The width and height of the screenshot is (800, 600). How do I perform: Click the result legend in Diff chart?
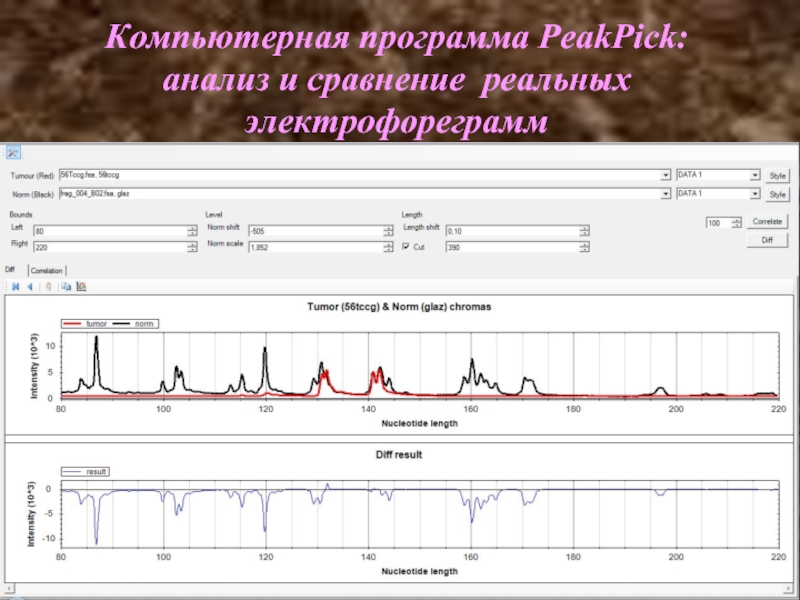(x=85, y=472)
